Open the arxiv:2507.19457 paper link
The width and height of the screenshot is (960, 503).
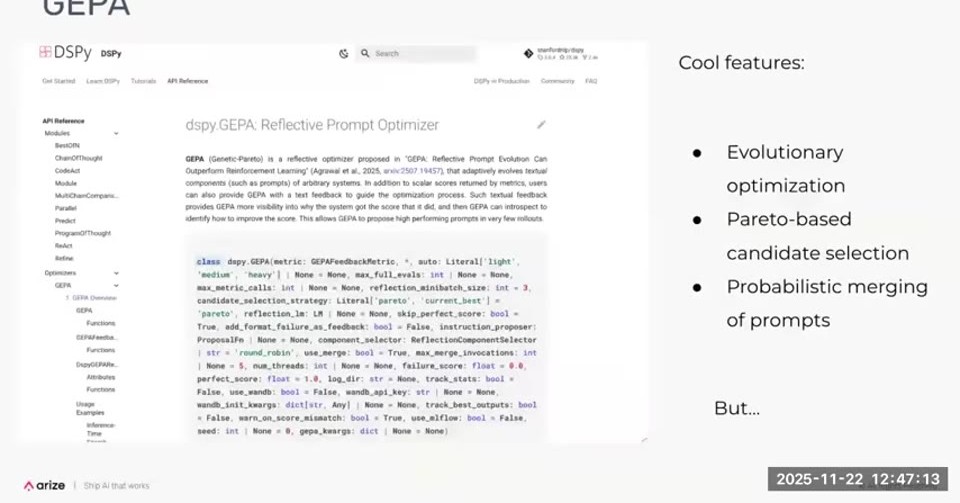(412, 171)
